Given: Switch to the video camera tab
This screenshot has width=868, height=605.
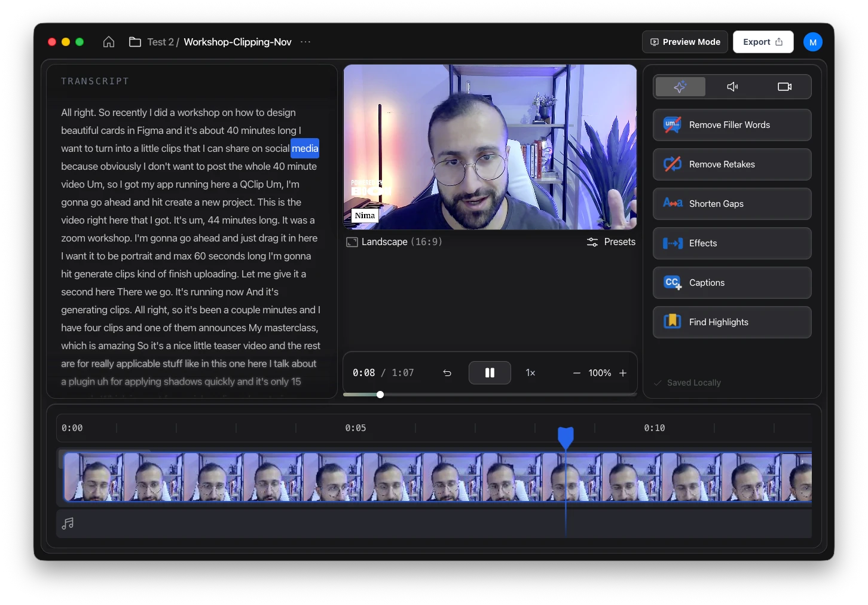Looking at the screenshot, I should 784,87.
